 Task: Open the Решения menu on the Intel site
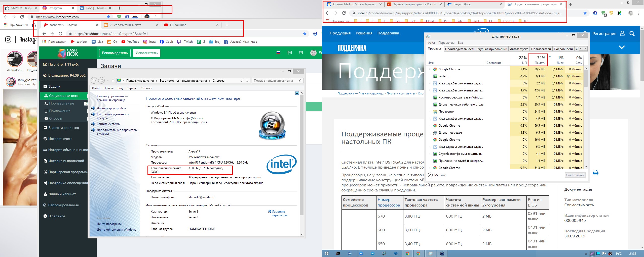click(x=364, y=33)
